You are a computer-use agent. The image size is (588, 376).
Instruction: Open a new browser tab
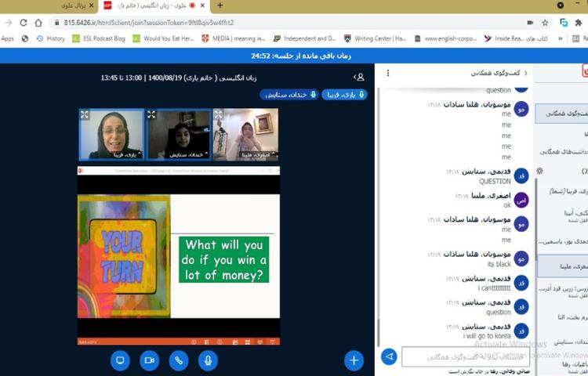(220, 5)
